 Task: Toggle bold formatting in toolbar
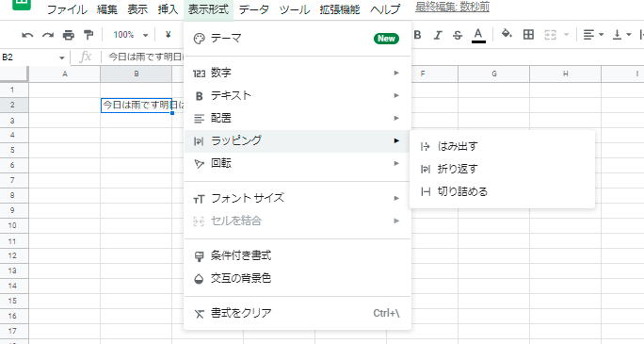[x=417, y=35]
